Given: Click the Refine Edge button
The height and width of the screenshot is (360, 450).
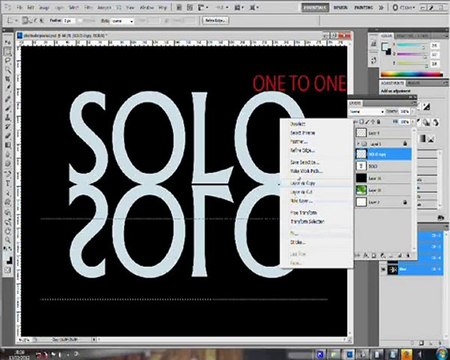Looking at the screenshot, I should click(x=215, y=21).
